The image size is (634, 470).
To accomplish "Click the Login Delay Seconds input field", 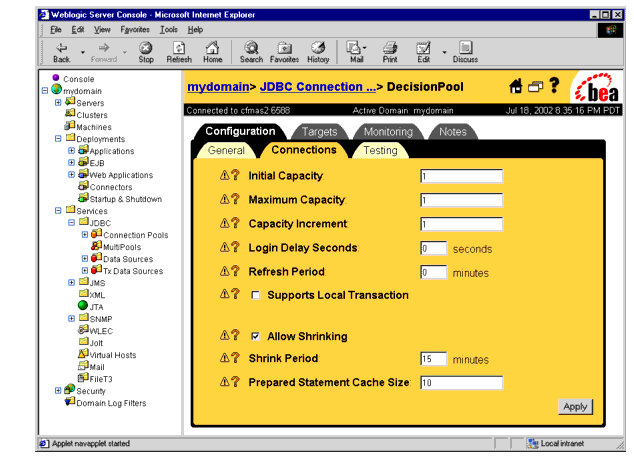I will point(433,248).
